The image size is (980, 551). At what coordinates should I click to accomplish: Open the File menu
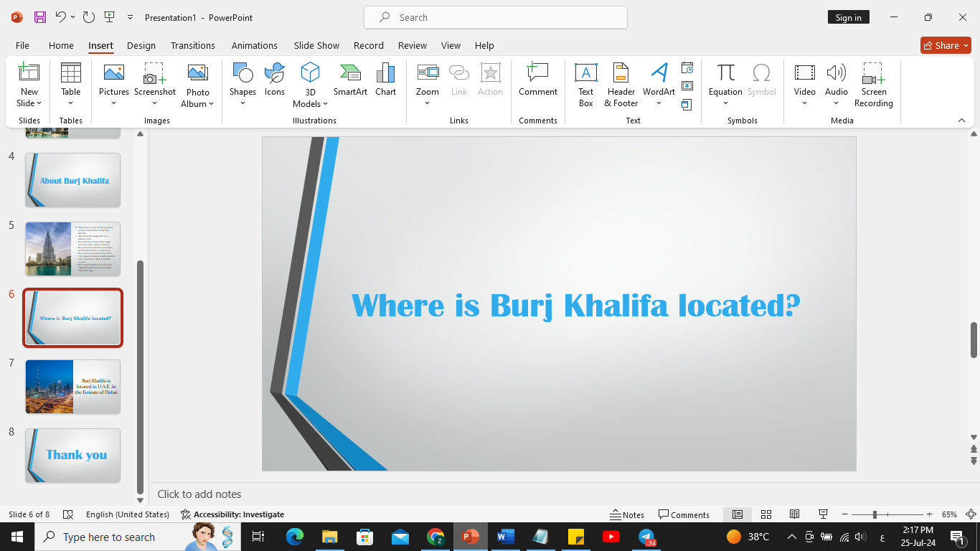coord(22,45)
